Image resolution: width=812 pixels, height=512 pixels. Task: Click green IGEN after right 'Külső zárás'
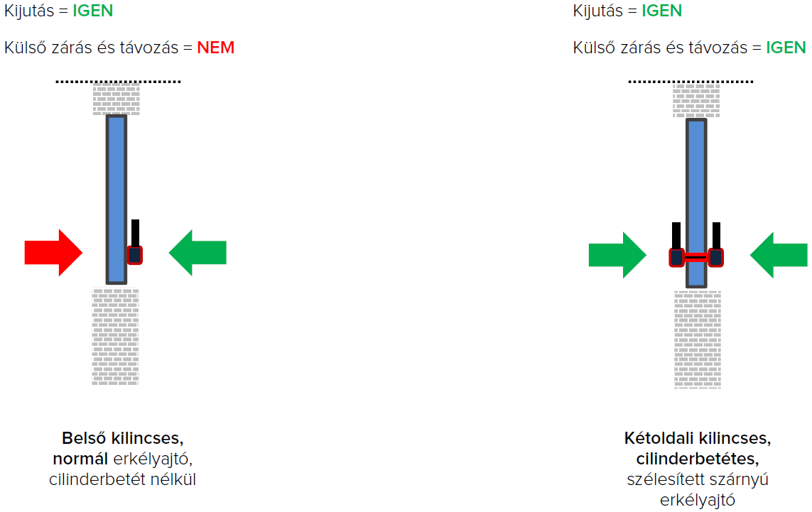[786, 48]
